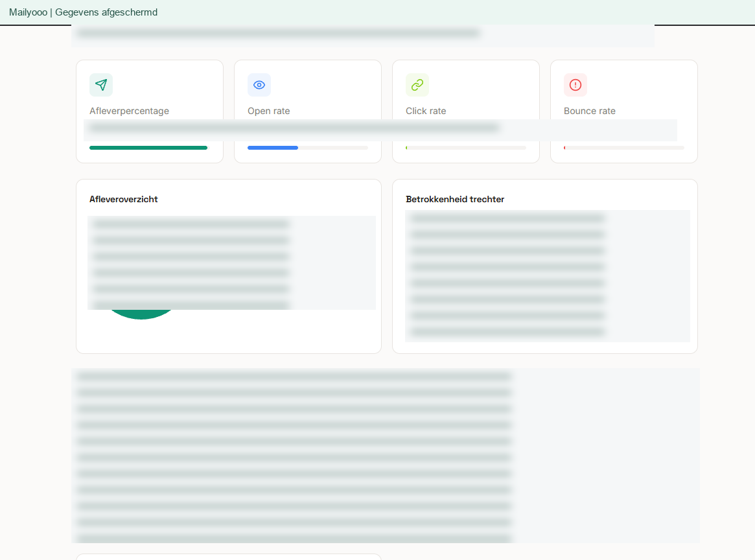Image resolution: width=755 pixels, height=560 pixels.
Task: Click the link icon for Click rate
Action: pos(417,85)
